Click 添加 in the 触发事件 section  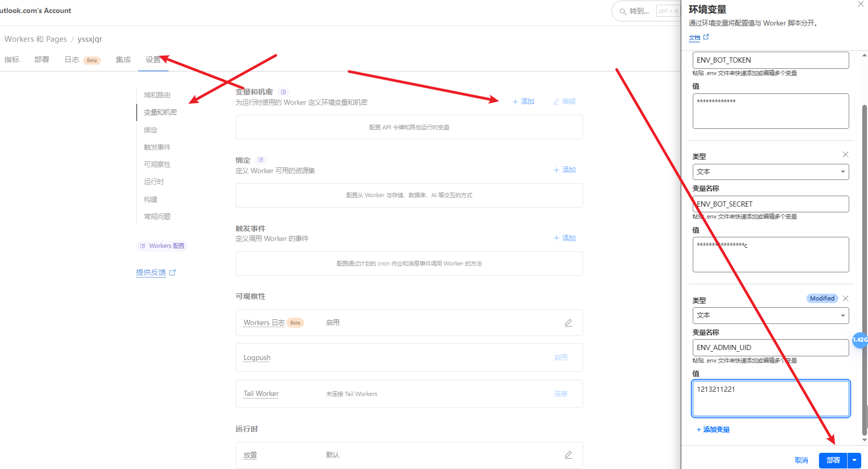click(564, 238)
